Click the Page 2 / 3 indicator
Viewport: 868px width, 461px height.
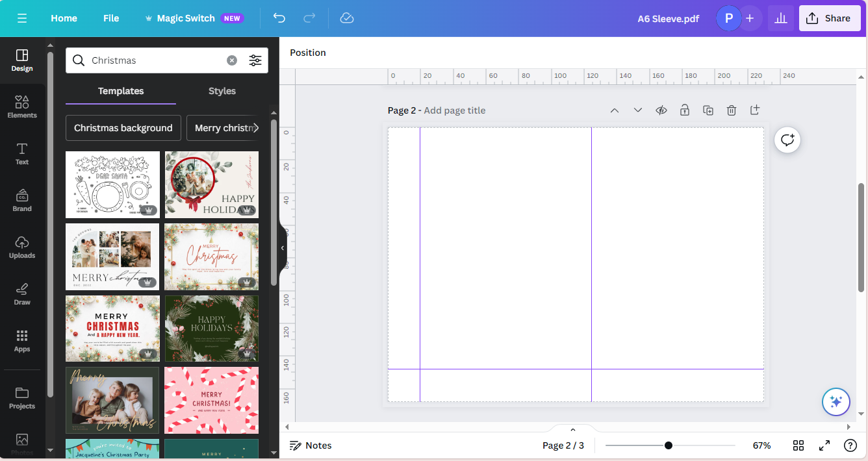pos(563,445)
